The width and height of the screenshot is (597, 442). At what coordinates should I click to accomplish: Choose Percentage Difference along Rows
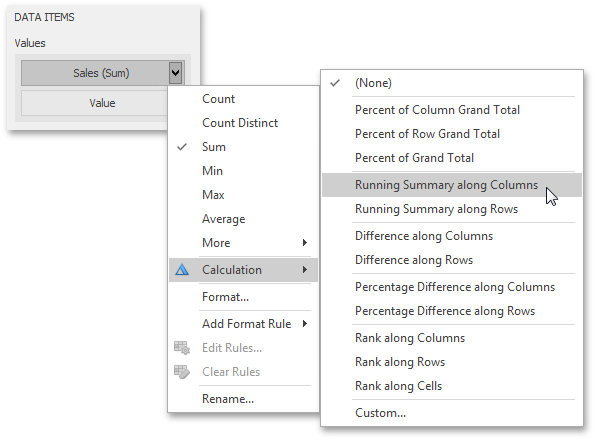click(x=452, y=311)
